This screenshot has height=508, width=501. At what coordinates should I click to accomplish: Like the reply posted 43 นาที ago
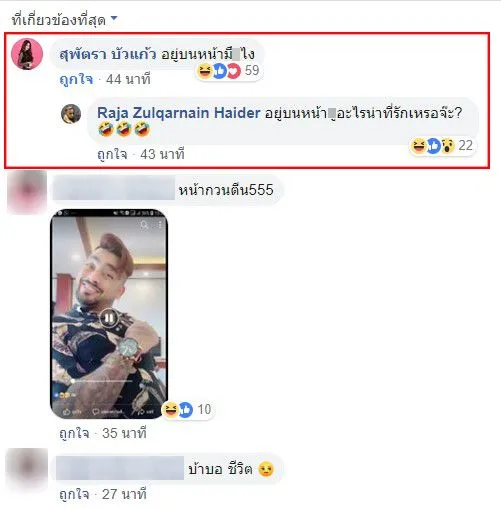[112, 154]
